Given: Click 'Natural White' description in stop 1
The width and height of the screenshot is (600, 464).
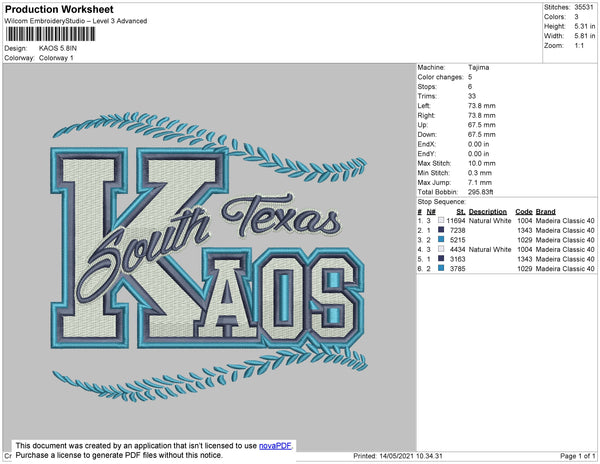Looking at the screenshot, I should [490, 221].
